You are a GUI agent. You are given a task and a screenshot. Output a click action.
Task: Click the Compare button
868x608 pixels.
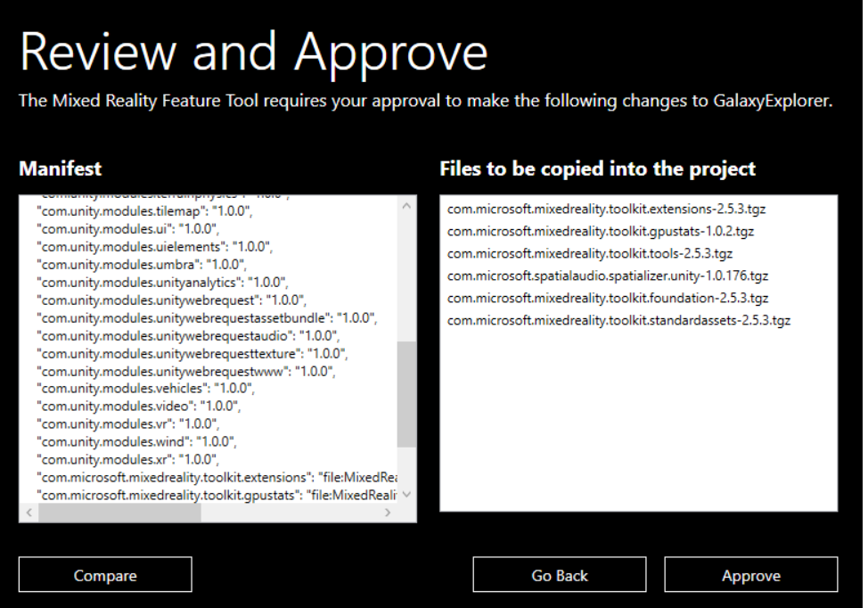tap(105, 575)
